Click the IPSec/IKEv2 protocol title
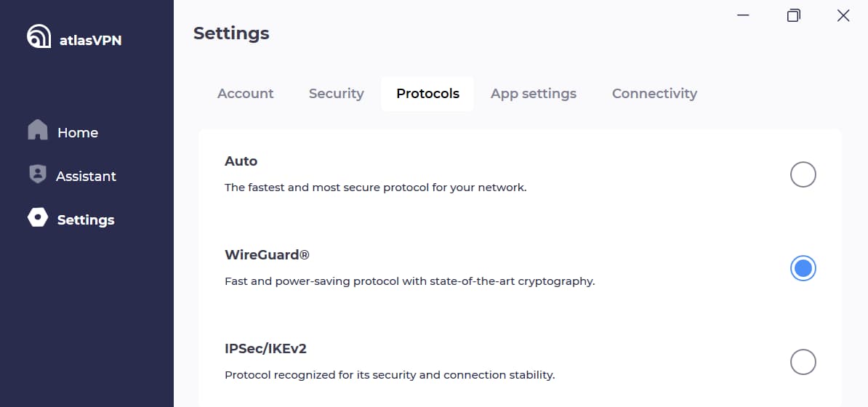The image size is (868, 407). [x=265, y=349]
